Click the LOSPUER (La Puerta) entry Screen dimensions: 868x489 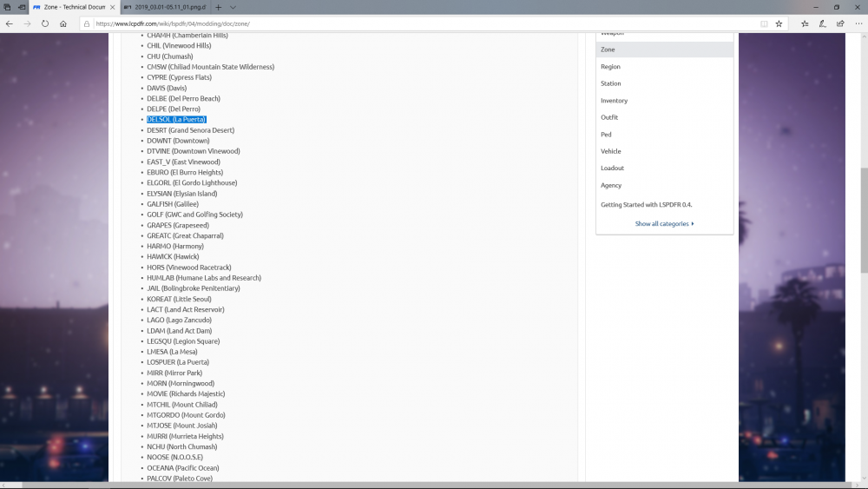click(178, 362)
